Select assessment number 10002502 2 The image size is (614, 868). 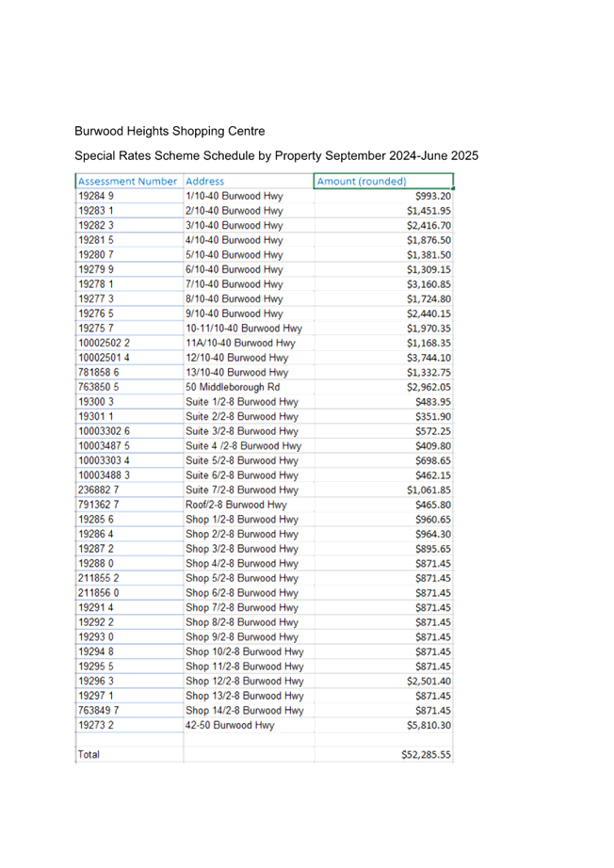[x=105, y=343]
